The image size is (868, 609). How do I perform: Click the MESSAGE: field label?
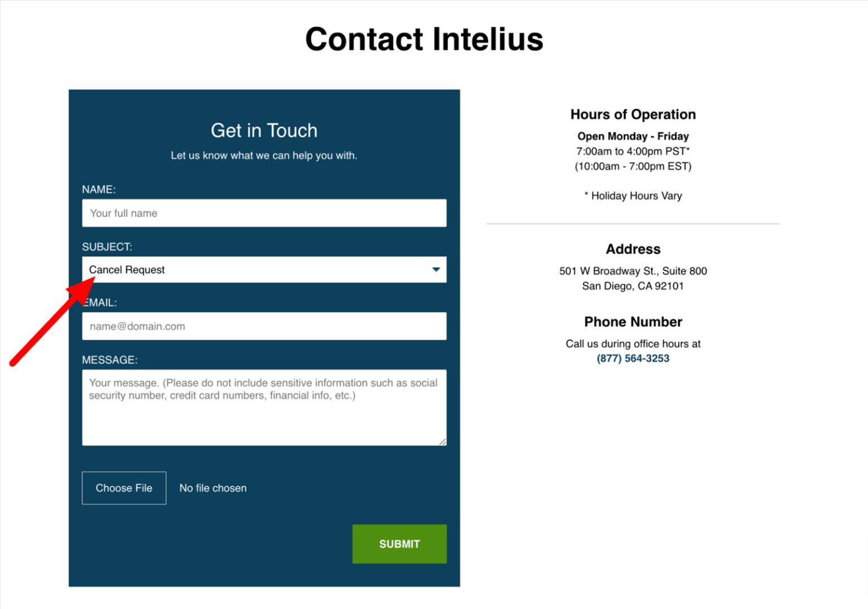110,360
